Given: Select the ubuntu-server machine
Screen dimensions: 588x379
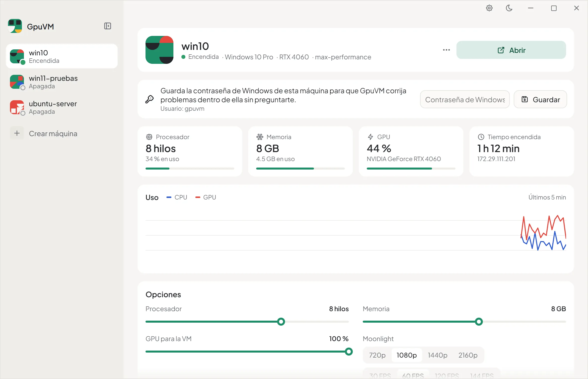Looking at the screenshot, I should click(x=62, y=107).
